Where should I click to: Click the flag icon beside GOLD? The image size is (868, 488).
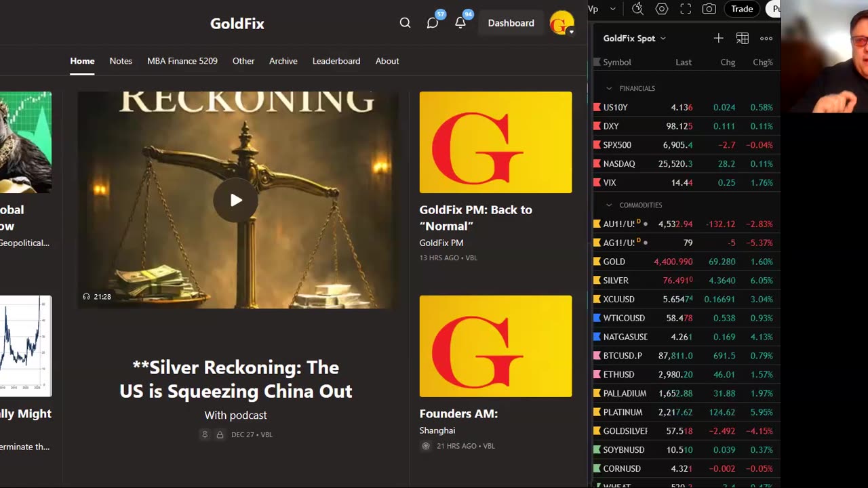tap(597, 262)
